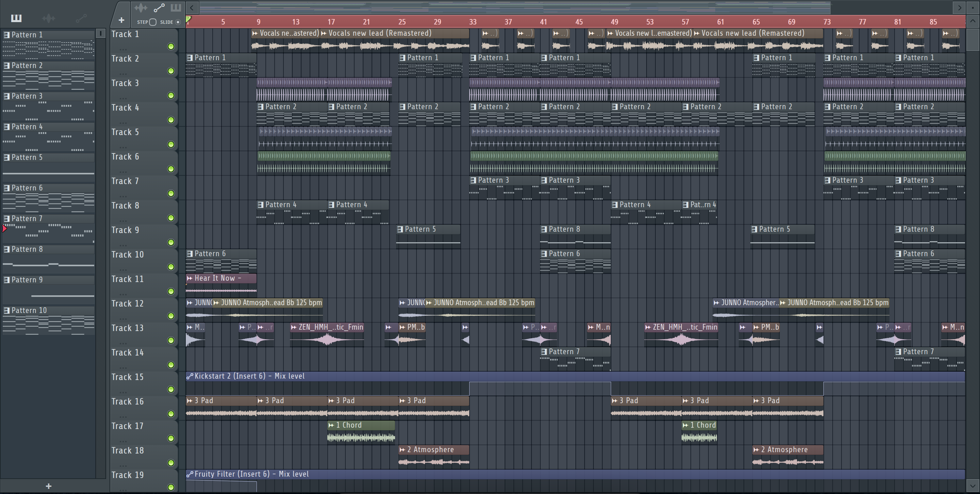Image resolution: width=980 pixels, height=494 pixels.
Task: Mute Track 15 with its green light
Action: pos(171,390)
